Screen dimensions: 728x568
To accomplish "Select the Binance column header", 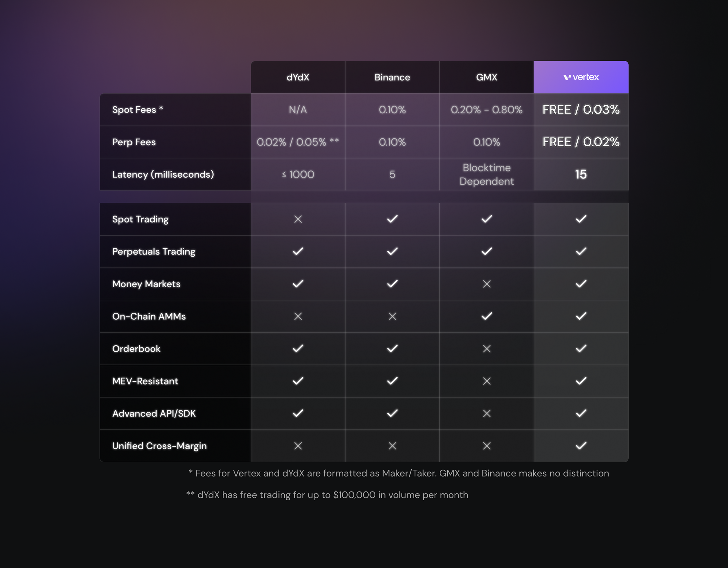I will coord(392,77).
